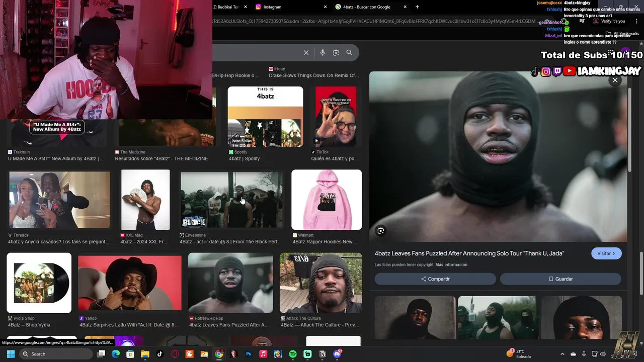This screenshot has height=362, width=644.
Task: Click '4batz | Spotify' result title
Action: click(245, 158)
